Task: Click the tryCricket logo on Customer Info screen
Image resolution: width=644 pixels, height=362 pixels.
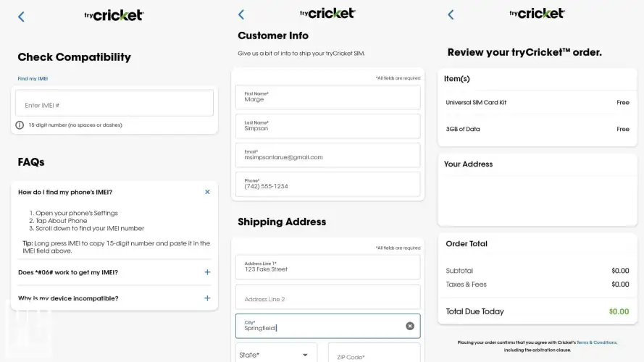Action: [x=327, y=13]
